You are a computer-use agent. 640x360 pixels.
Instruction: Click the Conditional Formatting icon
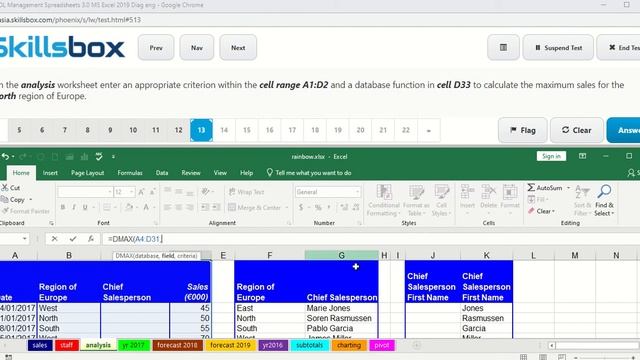pos(384,192)
